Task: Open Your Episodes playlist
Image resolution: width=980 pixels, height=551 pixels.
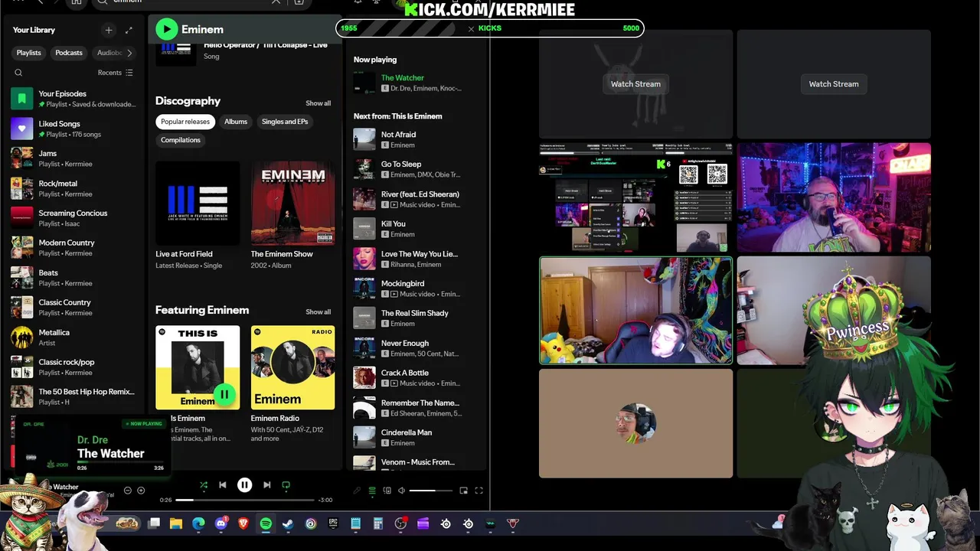Action: 75,99
